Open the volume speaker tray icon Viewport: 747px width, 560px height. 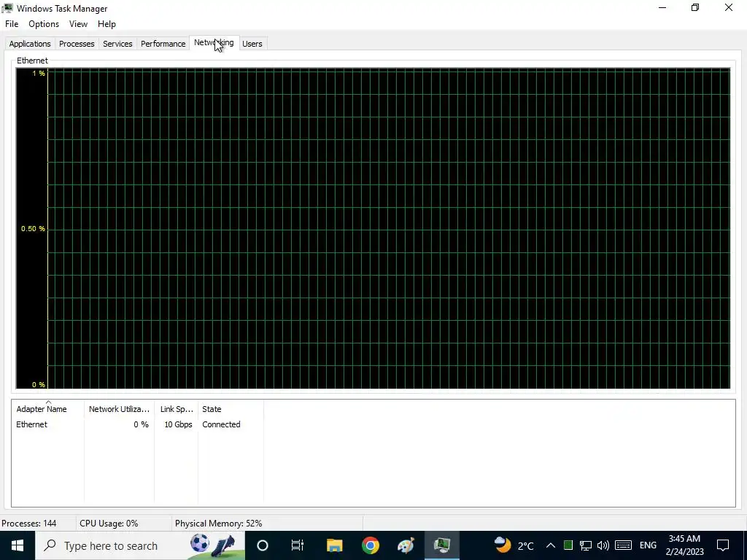(x=603, y=545)
